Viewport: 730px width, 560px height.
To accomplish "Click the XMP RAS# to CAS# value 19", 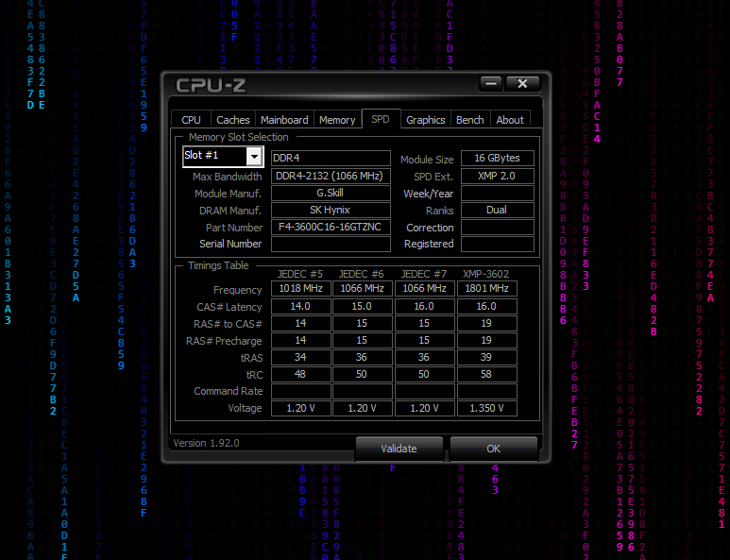I will coord(487,323).
